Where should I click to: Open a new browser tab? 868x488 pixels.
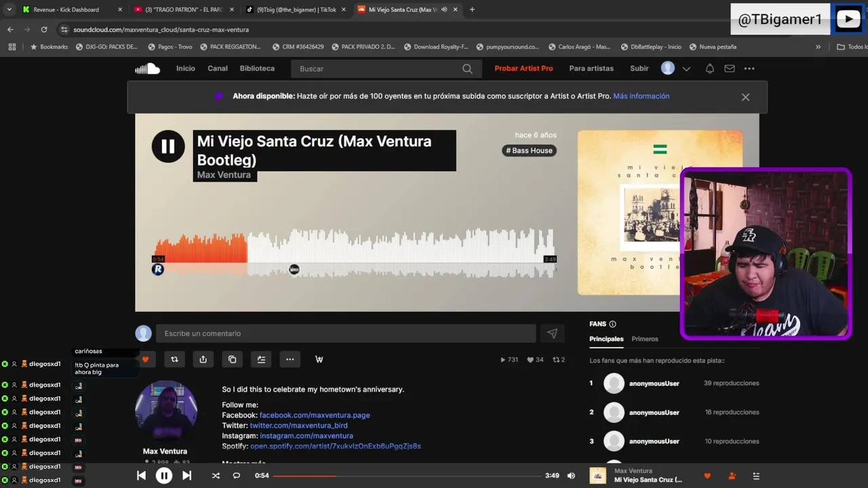(x=472, y=9)
